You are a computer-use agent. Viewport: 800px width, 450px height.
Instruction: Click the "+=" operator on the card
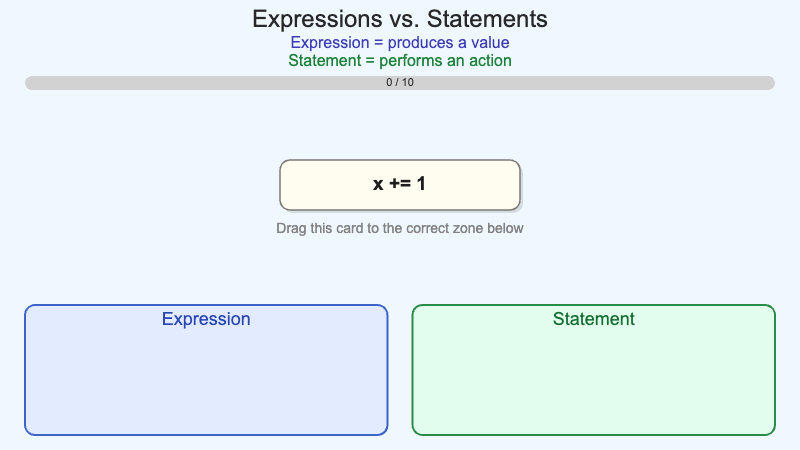click(x=398, y=184)
